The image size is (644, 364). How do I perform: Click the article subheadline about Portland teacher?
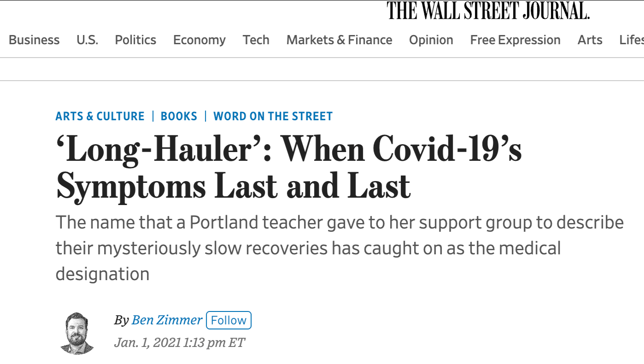coord(339,248)
